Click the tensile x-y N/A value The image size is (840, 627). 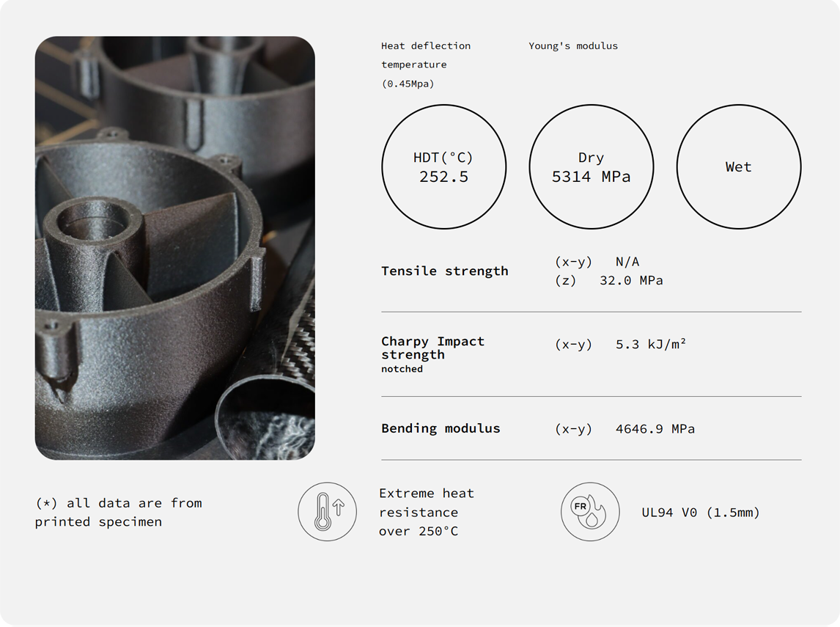point(627,262)
